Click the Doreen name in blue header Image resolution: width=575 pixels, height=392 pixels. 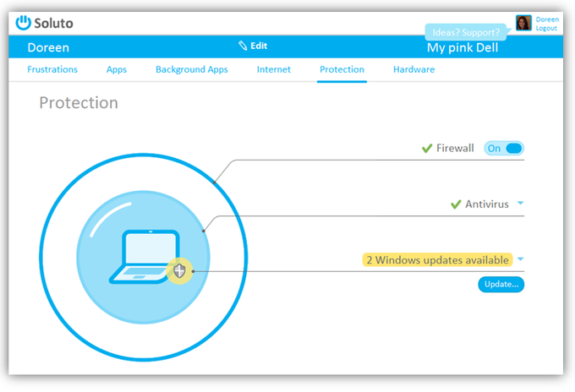click(x=48, y=47)
